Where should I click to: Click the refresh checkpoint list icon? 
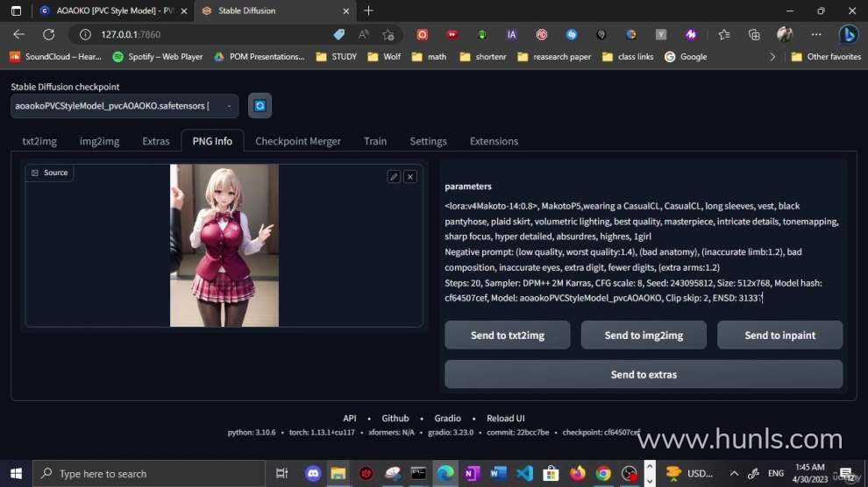(x=260, y=106)
